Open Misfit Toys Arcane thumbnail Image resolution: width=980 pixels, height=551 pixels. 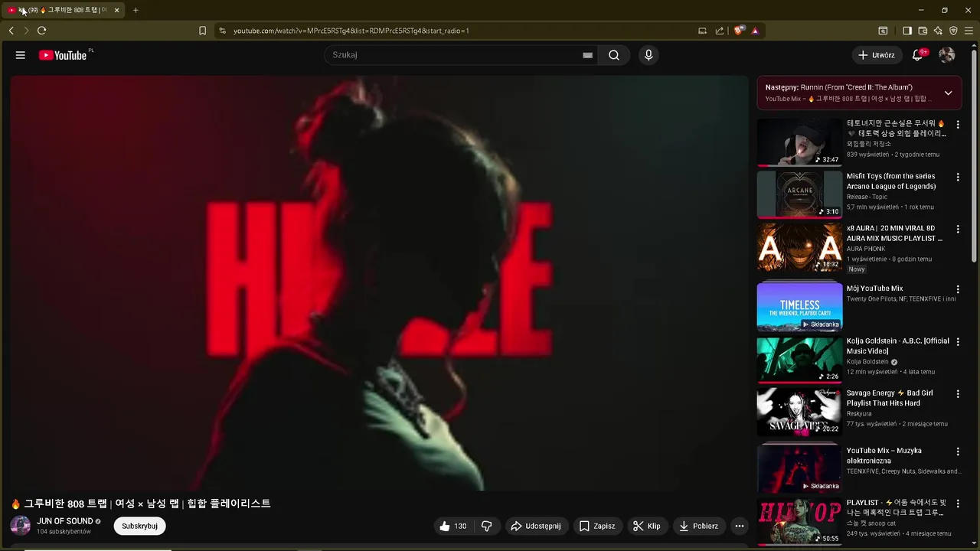(x=799, y=194)
